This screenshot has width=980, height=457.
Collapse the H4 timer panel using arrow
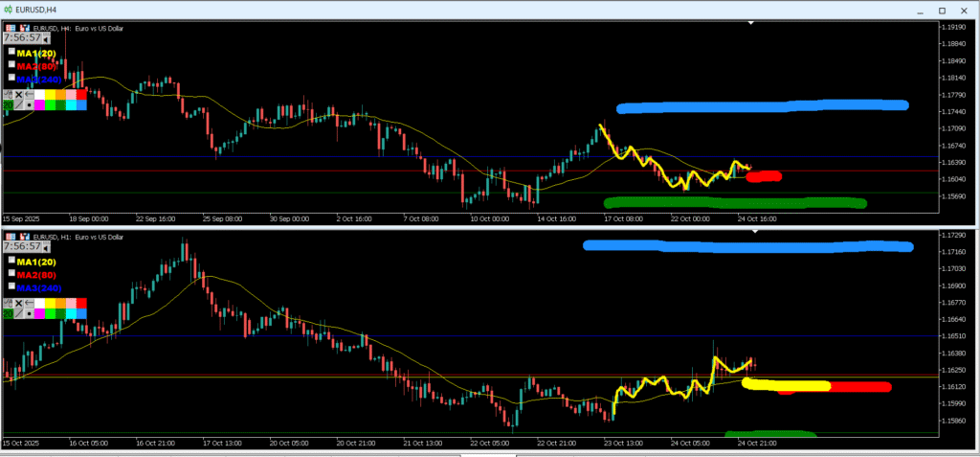48,39
